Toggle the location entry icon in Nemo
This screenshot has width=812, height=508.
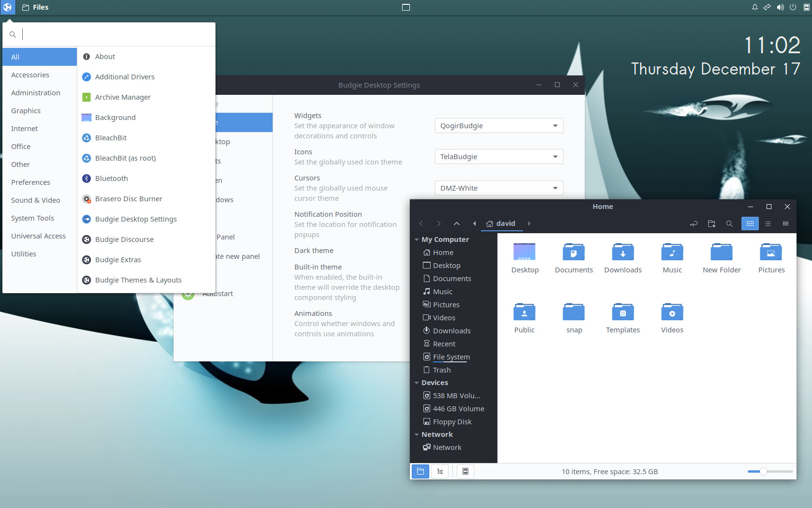(694, 224)
